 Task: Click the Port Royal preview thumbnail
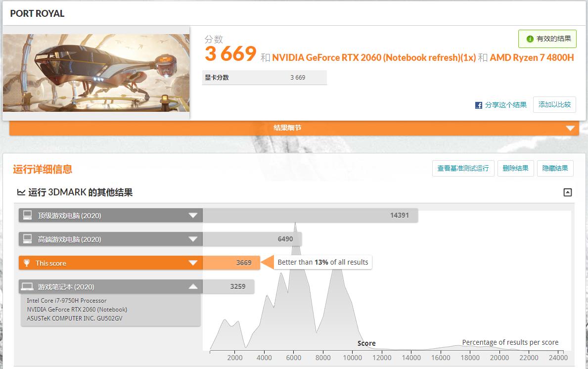click(x=96, y=72)
